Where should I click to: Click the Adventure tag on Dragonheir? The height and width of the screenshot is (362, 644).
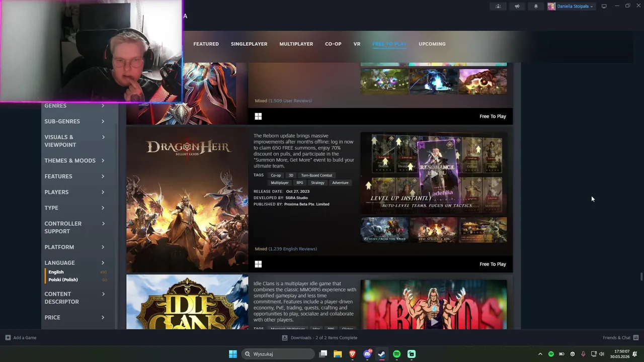(340, 183)
